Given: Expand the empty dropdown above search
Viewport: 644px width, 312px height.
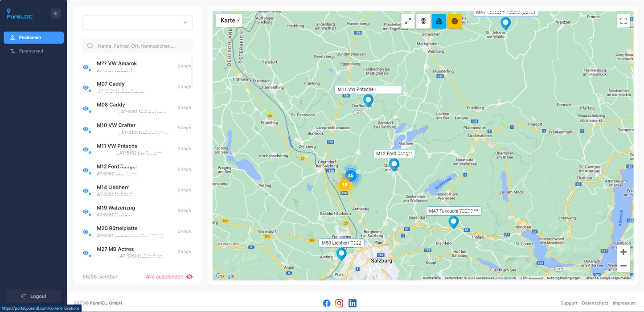Looking at the screenshot, I should pos(138,23).
